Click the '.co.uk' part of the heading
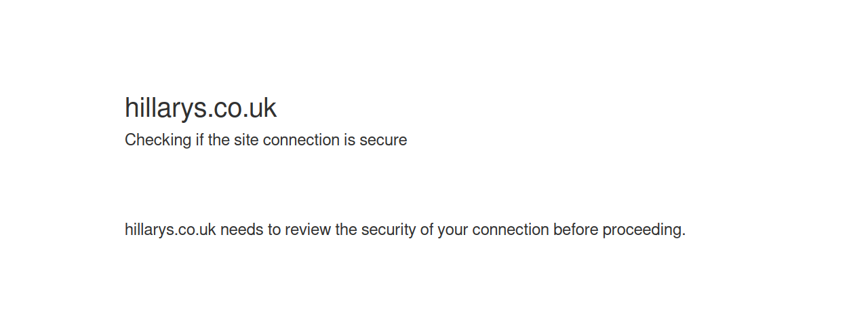 point(240,109)
